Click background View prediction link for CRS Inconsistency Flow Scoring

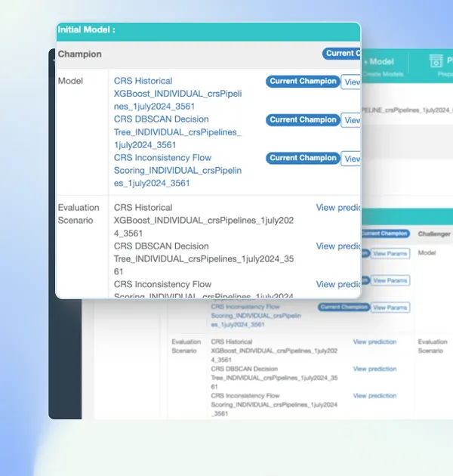pos(374,396)
